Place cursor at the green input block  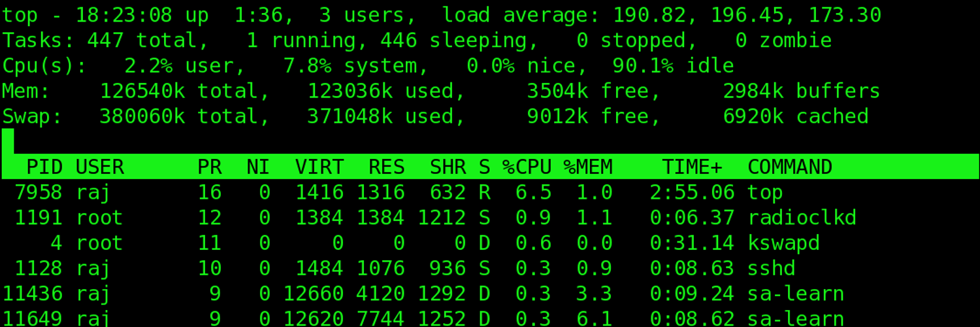8,141
